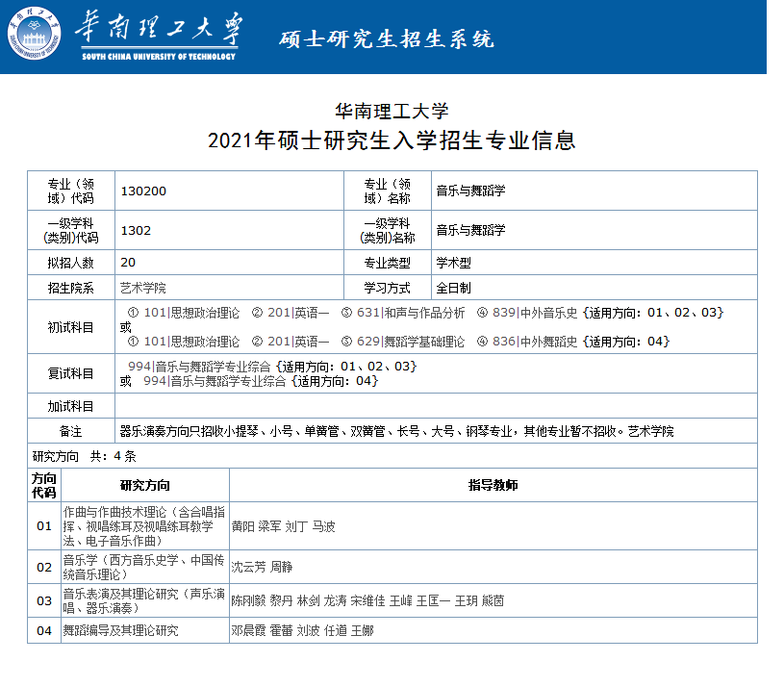Click research direction 舞蹈编导及其理论研究
784x687 pixels.
[120, 631]
